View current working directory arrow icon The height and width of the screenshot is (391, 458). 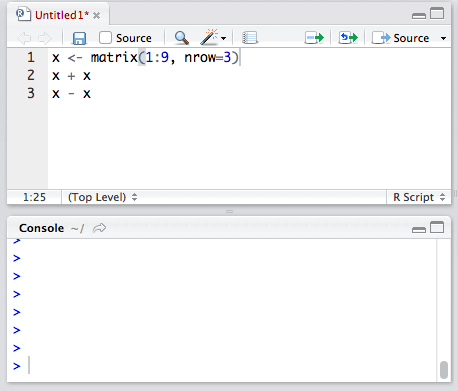click(99, 228)
